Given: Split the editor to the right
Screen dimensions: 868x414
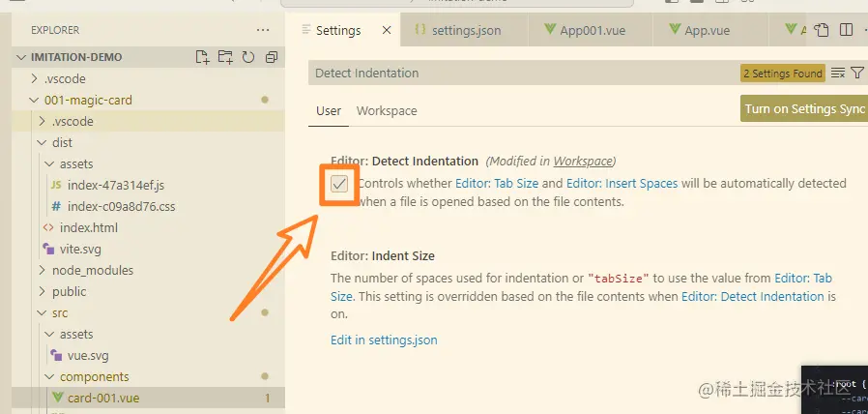Looking at the screenshot, I should pyautogui.click(x=846, y=30).
